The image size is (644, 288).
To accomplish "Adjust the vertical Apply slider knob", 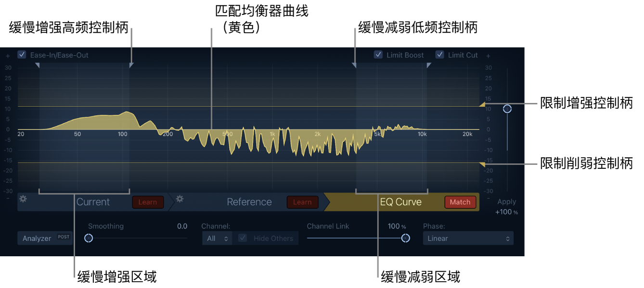I will [x=507, y=109].
